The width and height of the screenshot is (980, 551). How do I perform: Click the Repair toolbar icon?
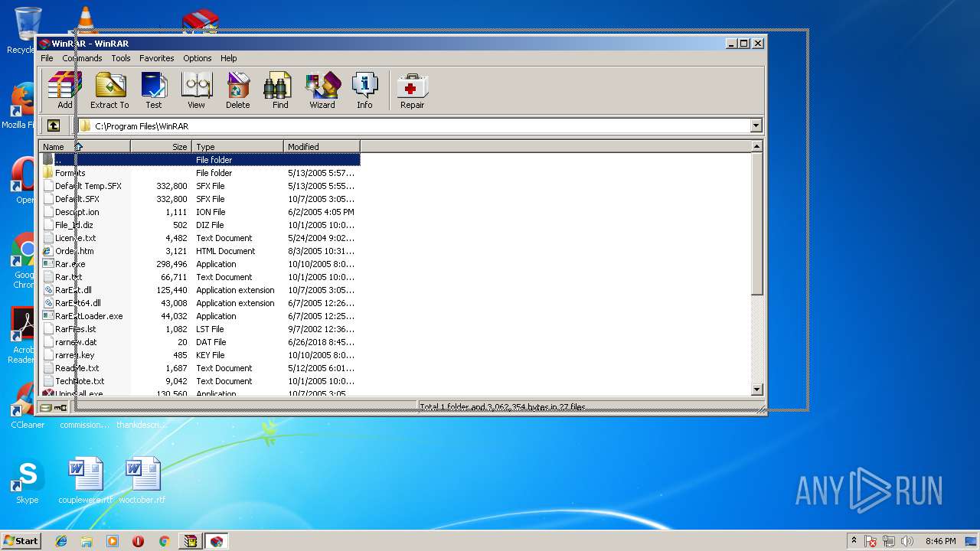[412, 91]
